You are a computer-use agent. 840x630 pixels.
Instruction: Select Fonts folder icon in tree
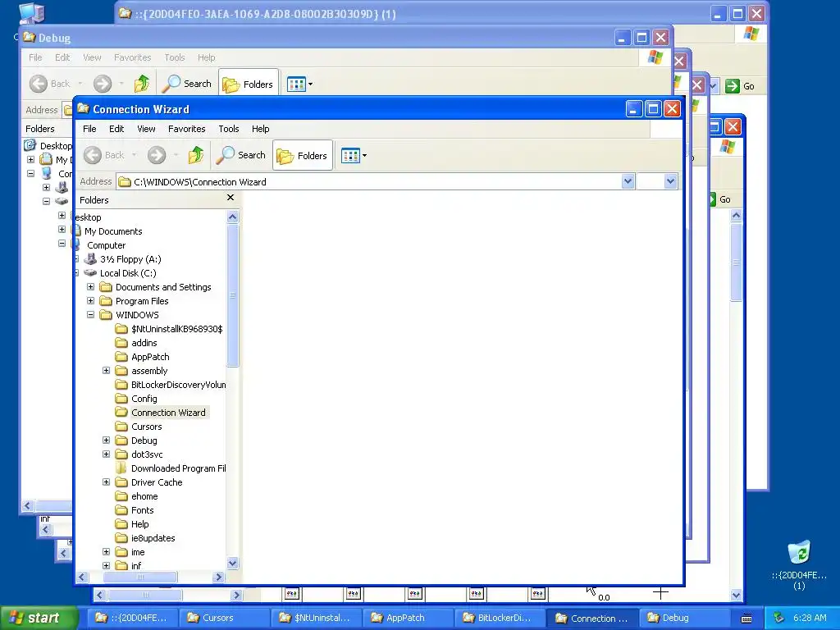[121, 510]
